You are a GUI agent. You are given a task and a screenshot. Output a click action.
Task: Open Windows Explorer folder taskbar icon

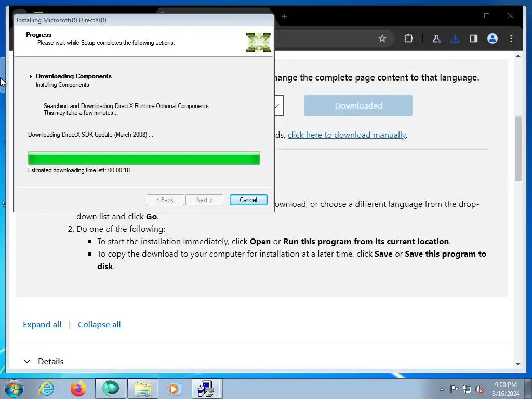click(x=143, y=389)
